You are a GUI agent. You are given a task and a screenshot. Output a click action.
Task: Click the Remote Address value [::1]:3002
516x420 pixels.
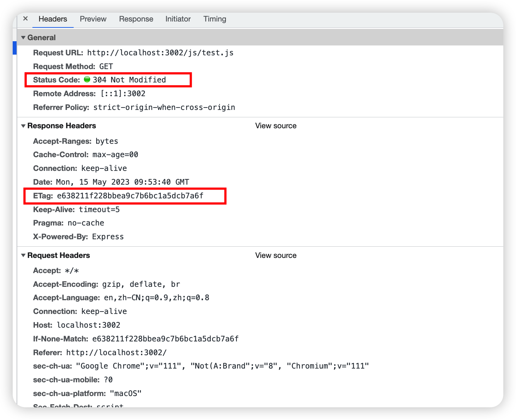123,94
